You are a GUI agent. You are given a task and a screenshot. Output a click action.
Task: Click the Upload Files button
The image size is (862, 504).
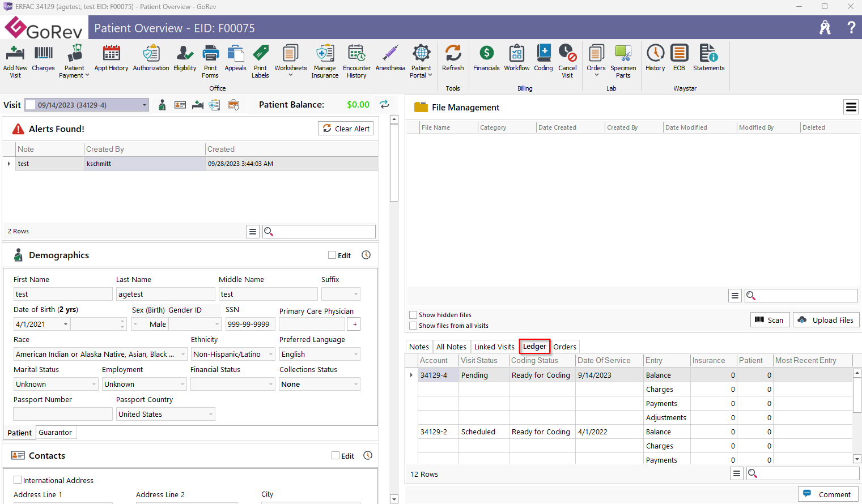[826, 320]
